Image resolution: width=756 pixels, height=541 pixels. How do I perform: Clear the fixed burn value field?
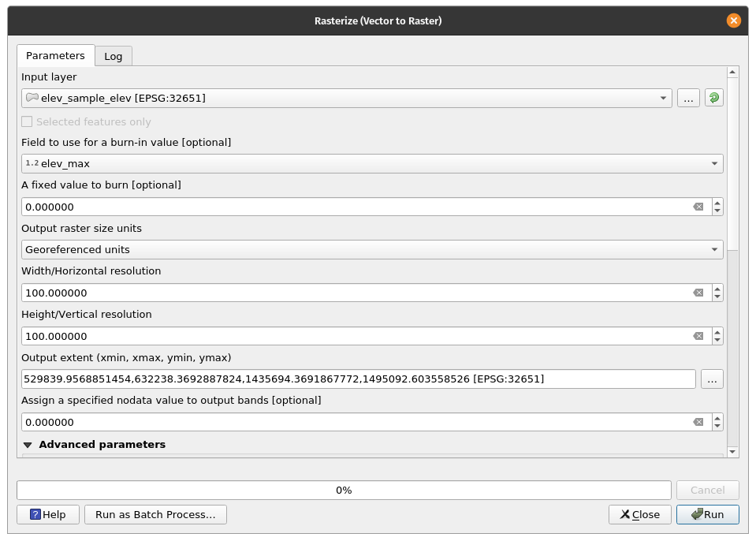coord(698,207)
